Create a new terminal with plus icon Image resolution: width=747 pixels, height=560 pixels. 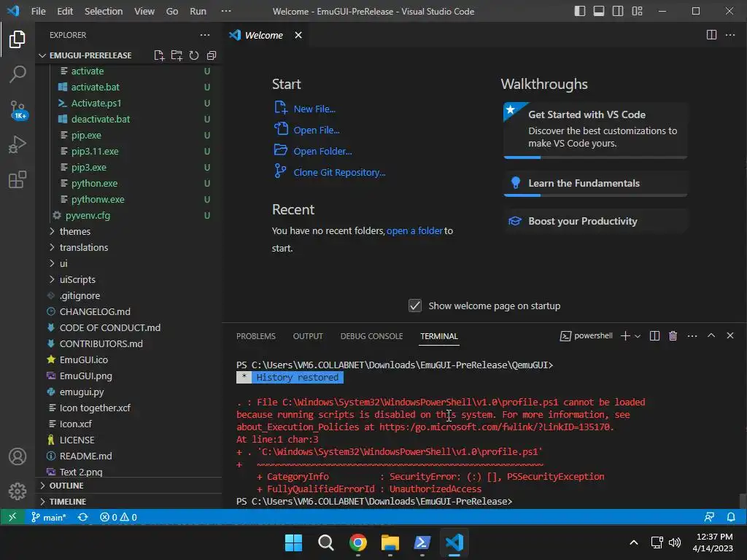[625, 335]
